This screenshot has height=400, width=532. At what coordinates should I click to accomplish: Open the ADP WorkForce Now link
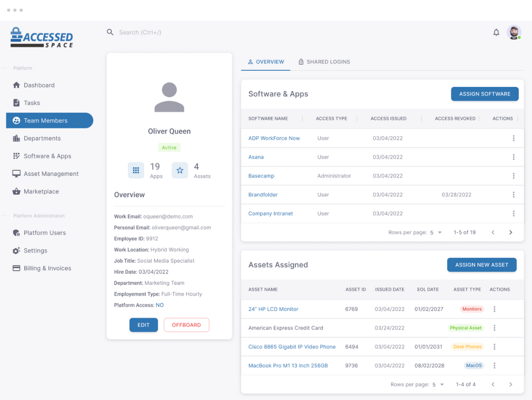coord(274,138)
